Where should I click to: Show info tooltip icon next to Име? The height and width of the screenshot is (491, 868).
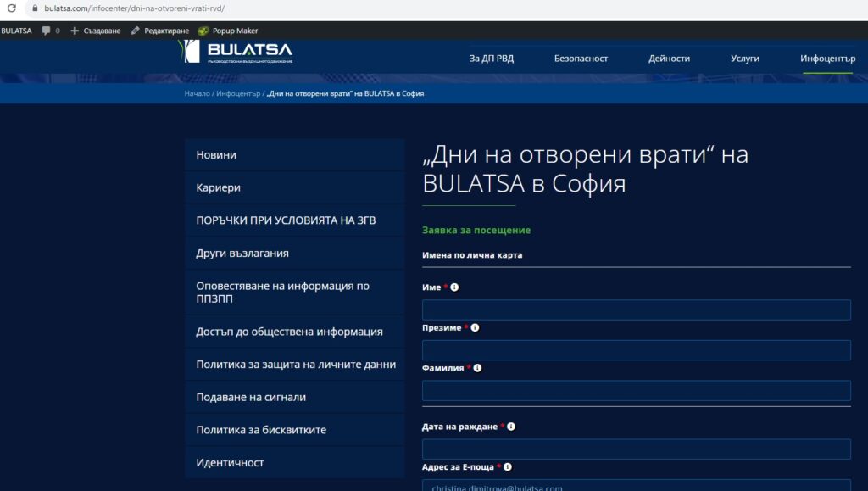click(454, 287)
